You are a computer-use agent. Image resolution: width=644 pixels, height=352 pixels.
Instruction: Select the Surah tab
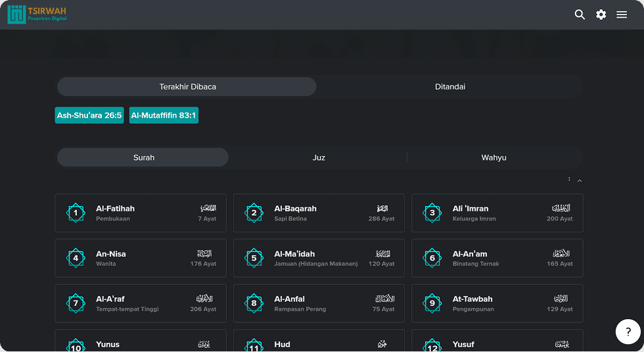pyautogui.click(x=143, y=157)
